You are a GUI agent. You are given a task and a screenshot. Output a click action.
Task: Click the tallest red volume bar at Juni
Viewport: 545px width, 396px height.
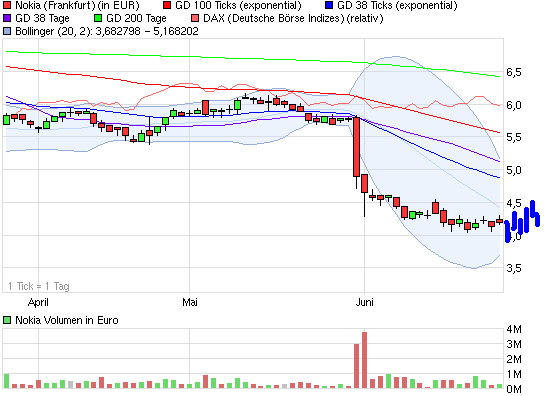click(x=364, y=360)
